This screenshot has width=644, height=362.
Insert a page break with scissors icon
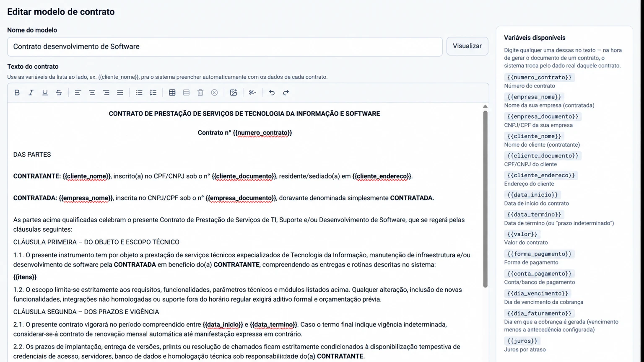tap(252, 93)
